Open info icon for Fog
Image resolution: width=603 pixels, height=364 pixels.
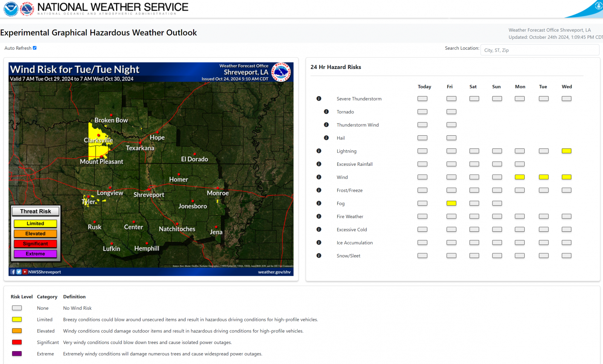click(x=319, y=203)
